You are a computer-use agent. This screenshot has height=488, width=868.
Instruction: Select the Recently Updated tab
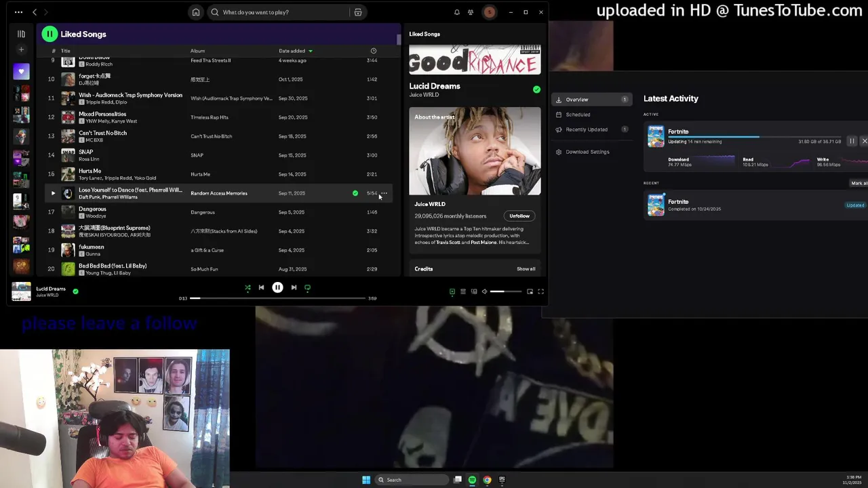pyautogui.click(x=592, y=129)
